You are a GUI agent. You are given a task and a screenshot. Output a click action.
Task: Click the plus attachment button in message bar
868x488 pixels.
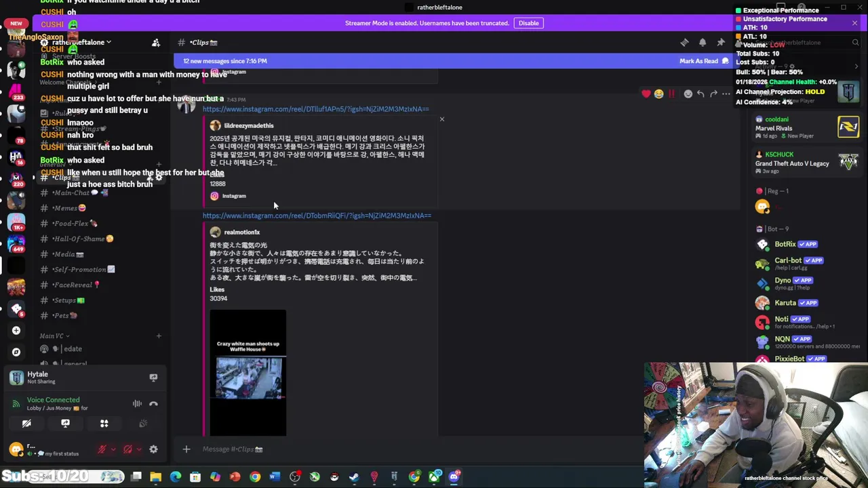tap(186, 449)
